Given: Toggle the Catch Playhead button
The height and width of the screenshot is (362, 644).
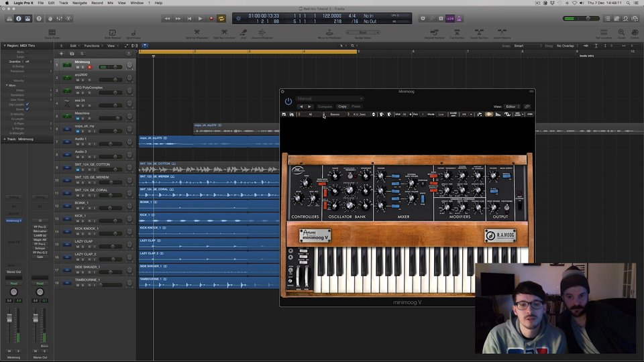Looking at the screenshot, I should coord(145,46).
